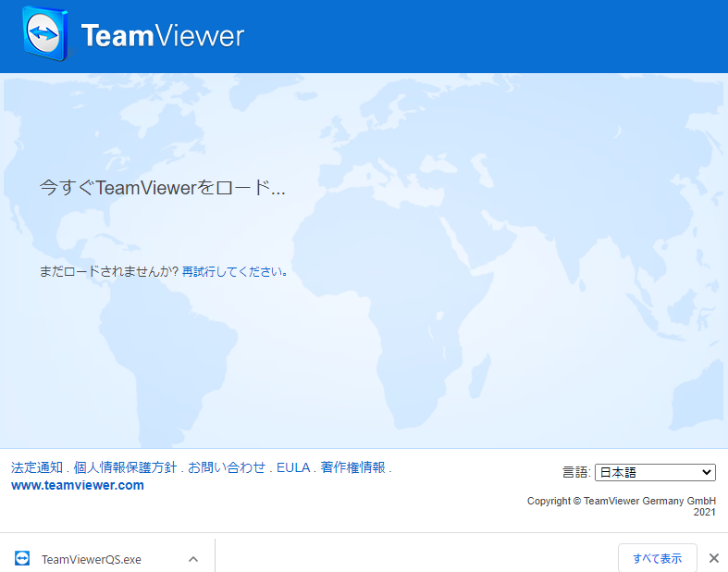Click the TeamViewer wordmark in header
Viewport: 728px width, 572px height.
162,36
